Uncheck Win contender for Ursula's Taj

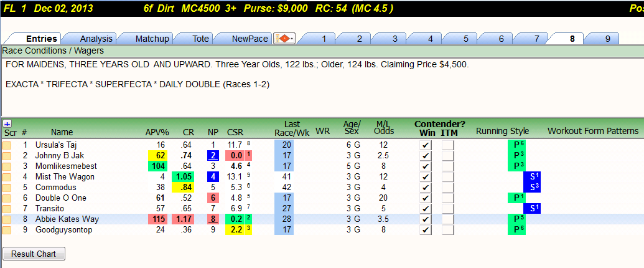tap(426, 145)
